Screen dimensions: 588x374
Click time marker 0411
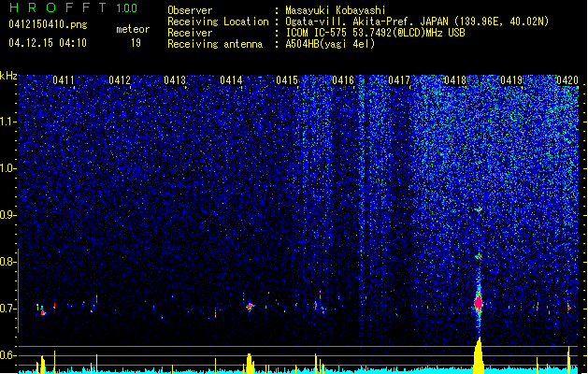[64, 80]
